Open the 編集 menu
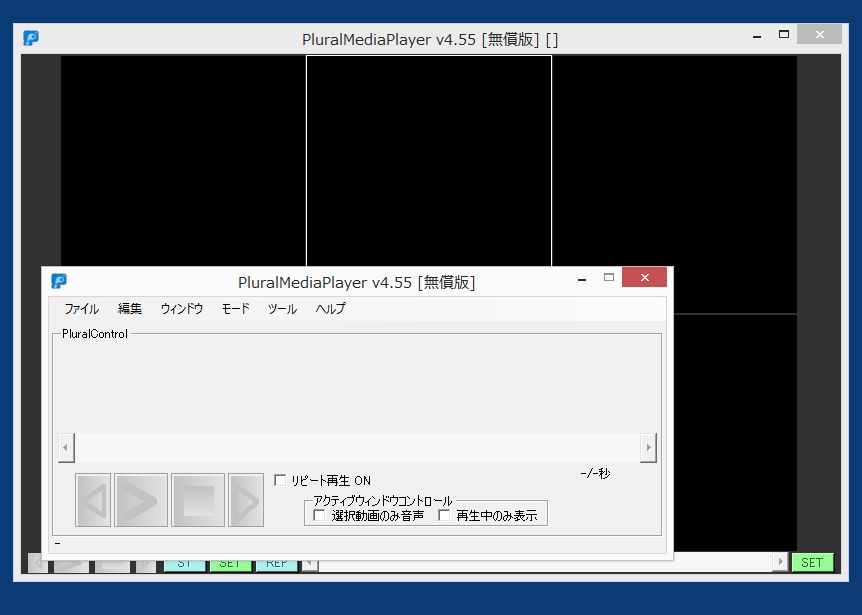 click(x=130, y=309)
